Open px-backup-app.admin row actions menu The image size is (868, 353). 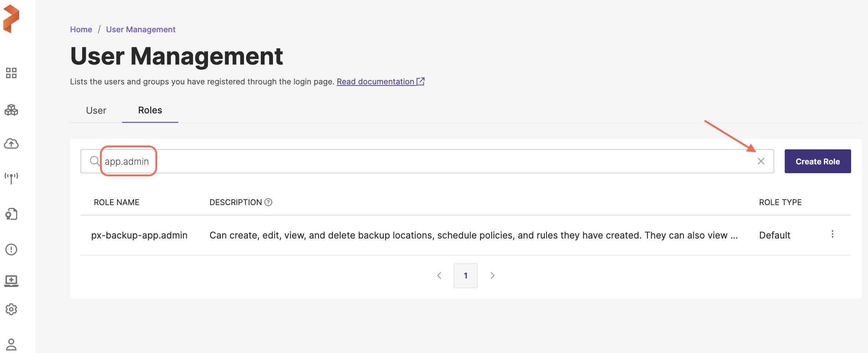[832, 234]
